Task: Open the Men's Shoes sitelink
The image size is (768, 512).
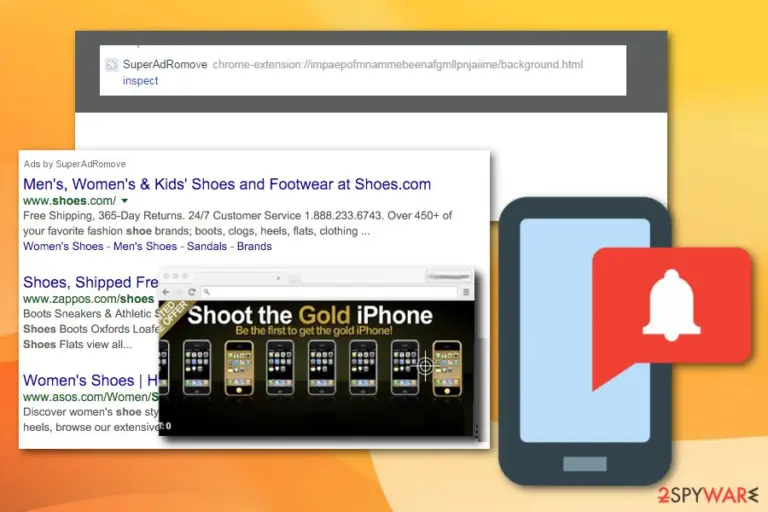Action: pos(145,246)
